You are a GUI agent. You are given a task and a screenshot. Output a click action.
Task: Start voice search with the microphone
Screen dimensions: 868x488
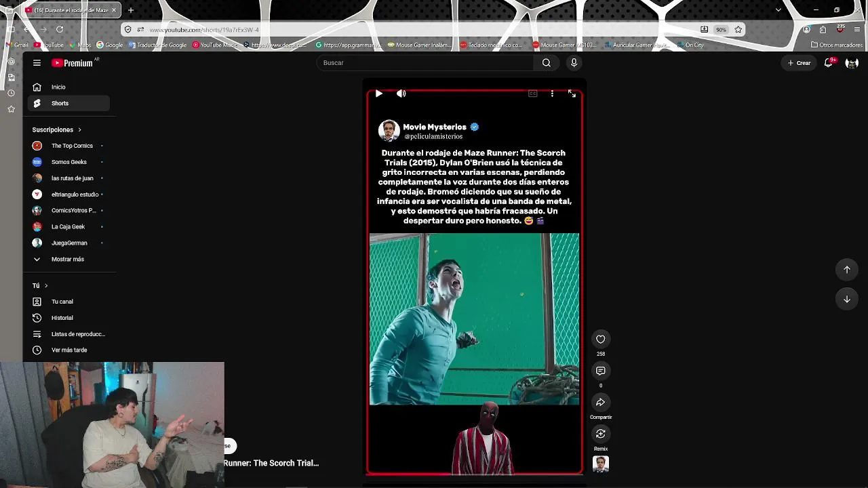pyautogui.click(x=574, y=63)
